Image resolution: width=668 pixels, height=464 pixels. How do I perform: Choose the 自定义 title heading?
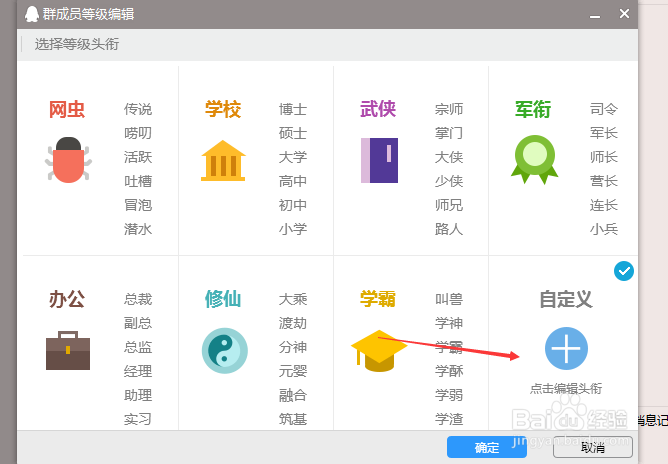(x=566, y=299)
